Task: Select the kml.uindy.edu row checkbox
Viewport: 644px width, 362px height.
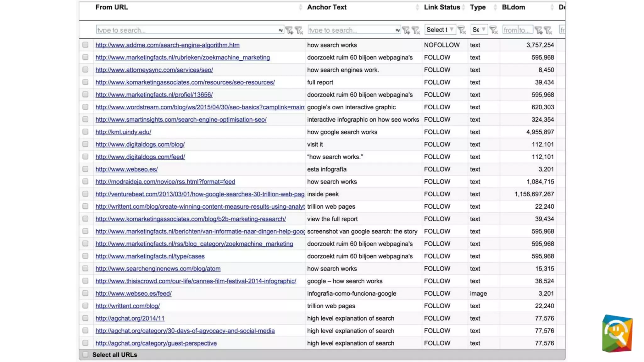Action: pyautogui.click(x=85, y=132)
